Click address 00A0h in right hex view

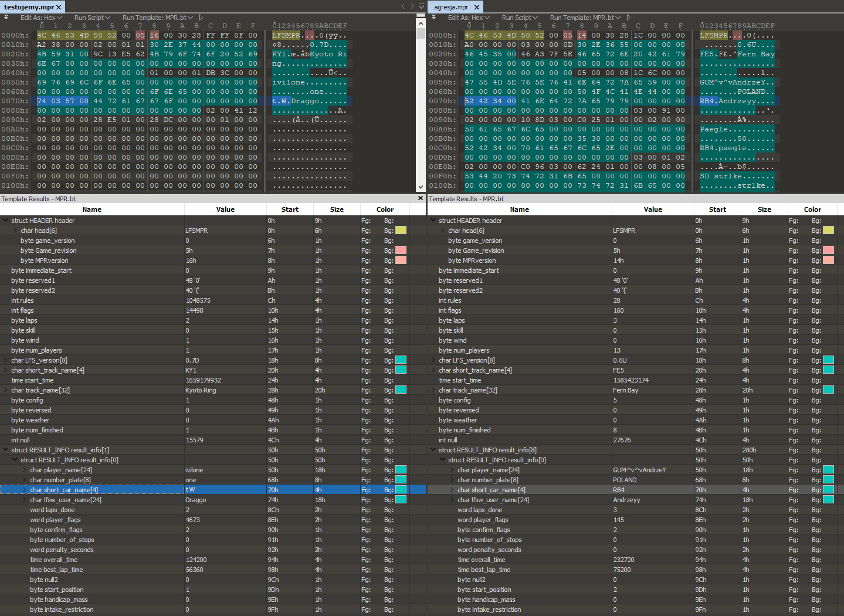[442, 129]
